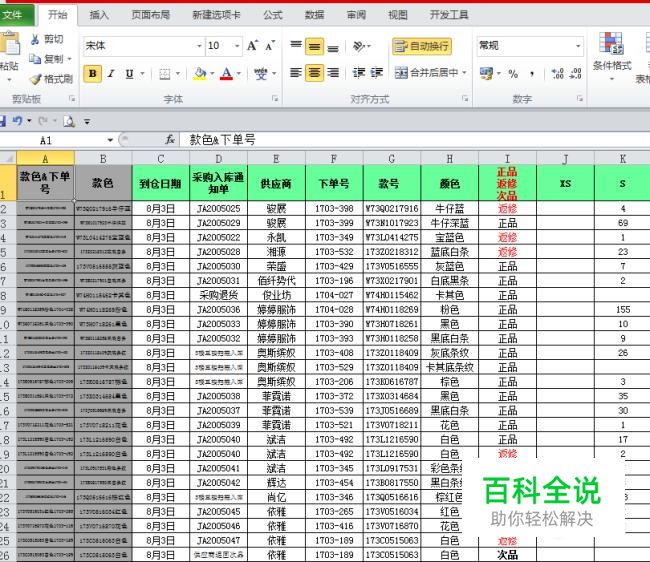Open Font group dialog launcher
The height and width of the screenshot is (562, 650).
pyautogui.click(x=274, y=98)
